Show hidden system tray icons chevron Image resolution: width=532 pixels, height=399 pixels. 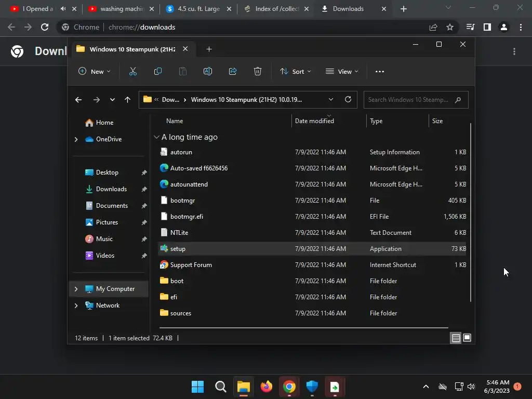tap(426, 387)
